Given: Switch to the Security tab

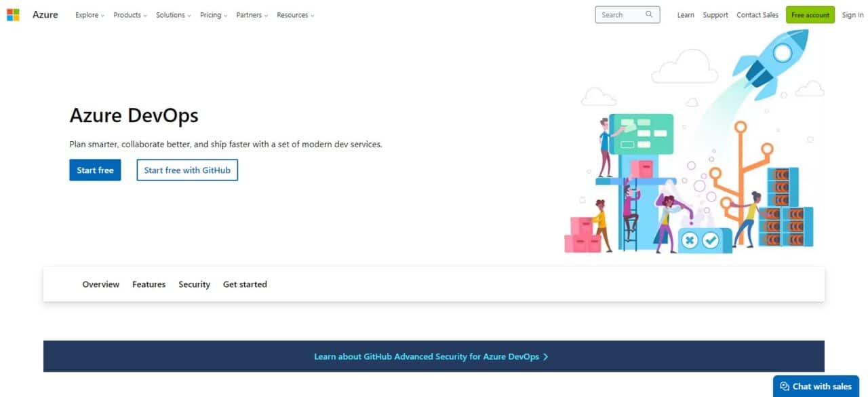Looking at the screenshot, I should [x=195, y=284].
